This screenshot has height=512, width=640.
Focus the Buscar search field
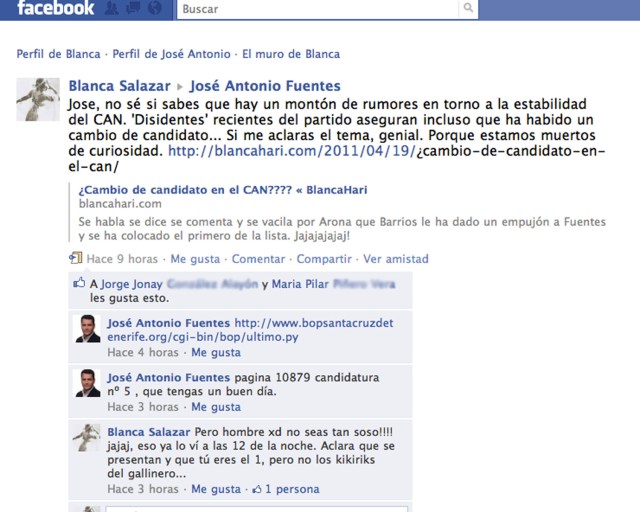(318, 9)
